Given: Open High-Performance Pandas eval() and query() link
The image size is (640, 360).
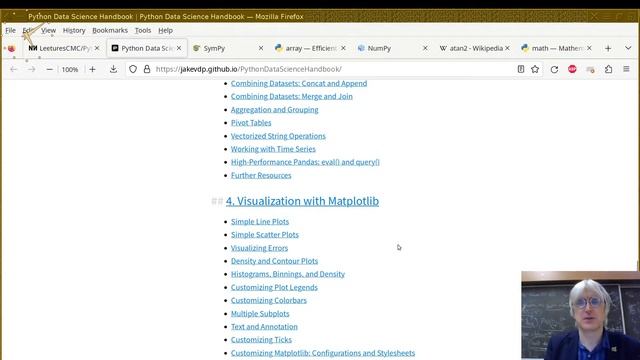Looking at the screenshot, I should click(305, 162).
